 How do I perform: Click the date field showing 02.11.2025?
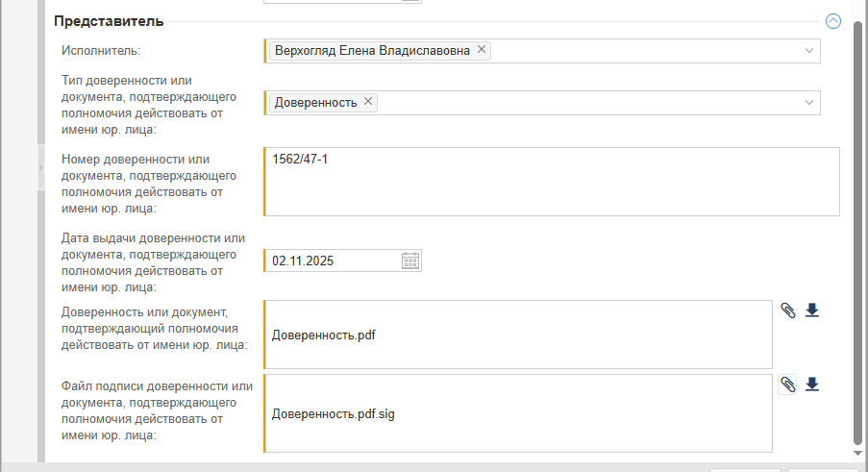(332, 261)
